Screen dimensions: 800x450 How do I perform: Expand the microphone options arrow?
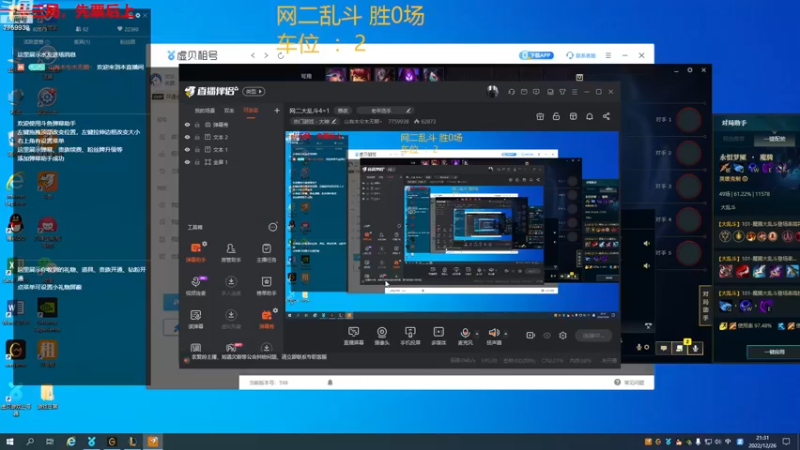pyautogui.click(x=477, y=334)
